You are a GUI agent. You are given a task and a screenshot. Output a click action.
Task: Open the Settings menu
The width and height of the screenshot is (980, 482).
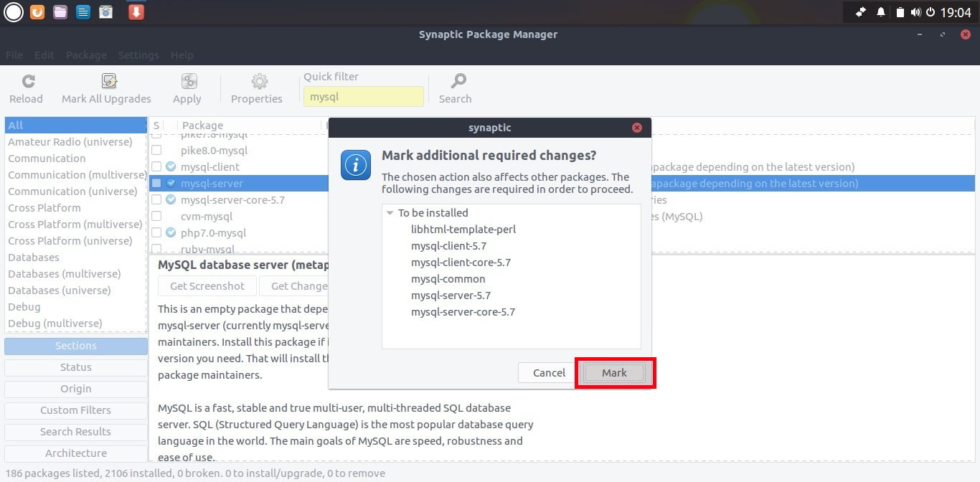tap(138, 55)
